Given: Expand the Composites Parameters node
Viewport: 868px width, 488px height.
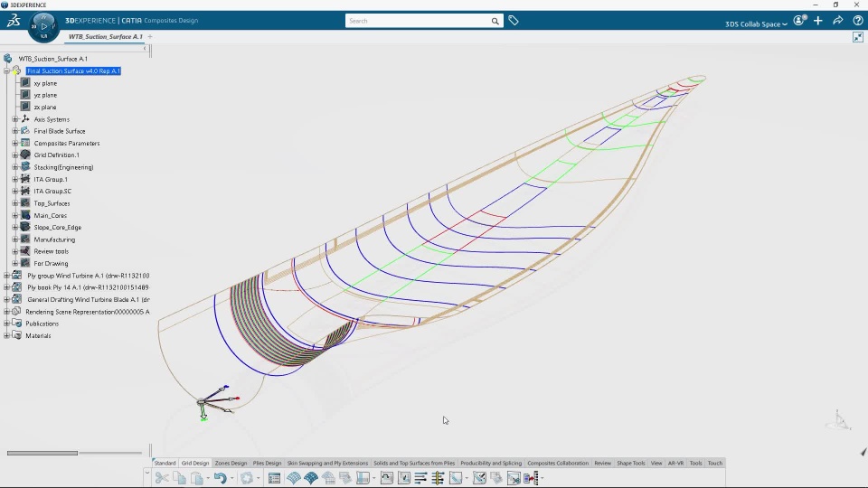Looking at the screenshot, I should 15,144.
